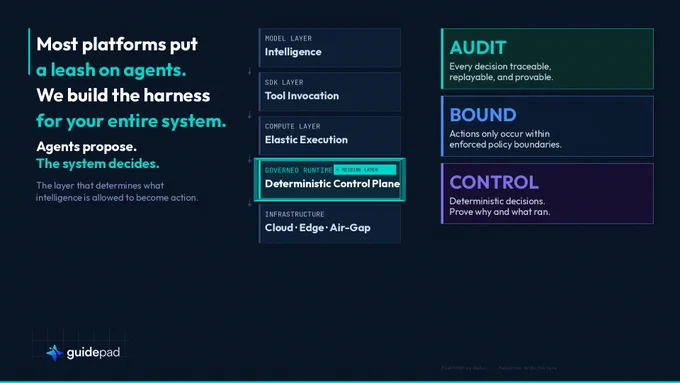Click the INFRASTRUCTURE label
The image size is (680, 383).
pyautogui.click(x=294, y=214)
